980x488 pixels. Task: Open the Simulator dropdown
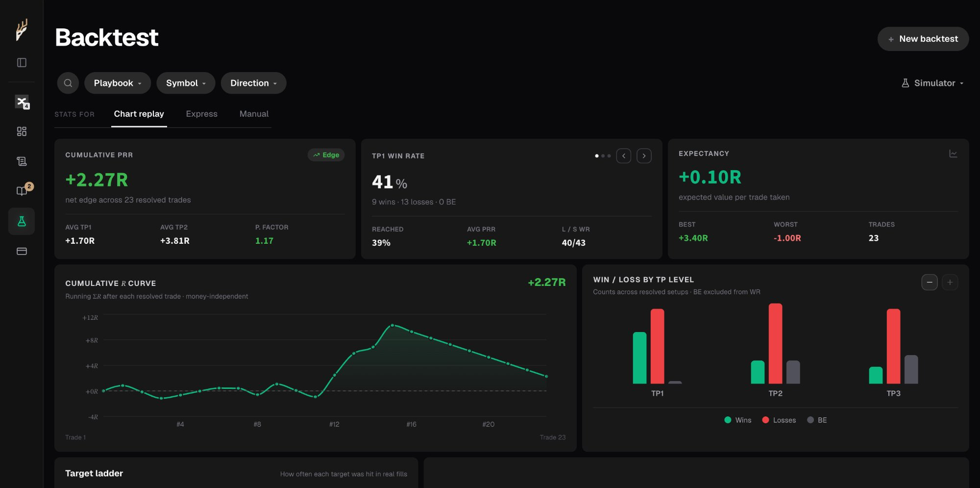click(x=933, y=83)
